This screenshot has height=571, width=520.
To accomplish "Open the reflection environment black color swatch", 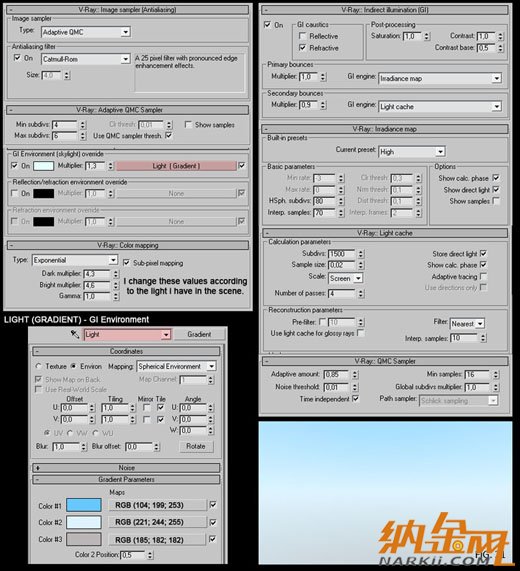I will coord(43,193).
